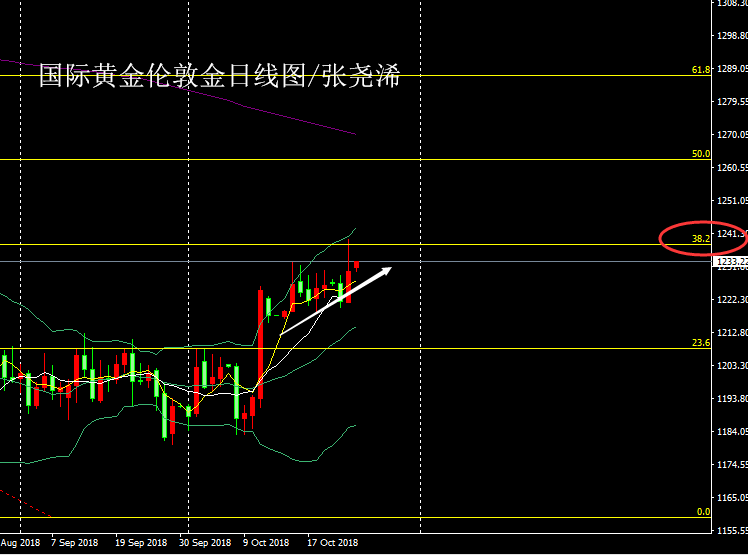Click the 17 Oct 2018 date label
748x555 pixels.
(x=332, y=543)
